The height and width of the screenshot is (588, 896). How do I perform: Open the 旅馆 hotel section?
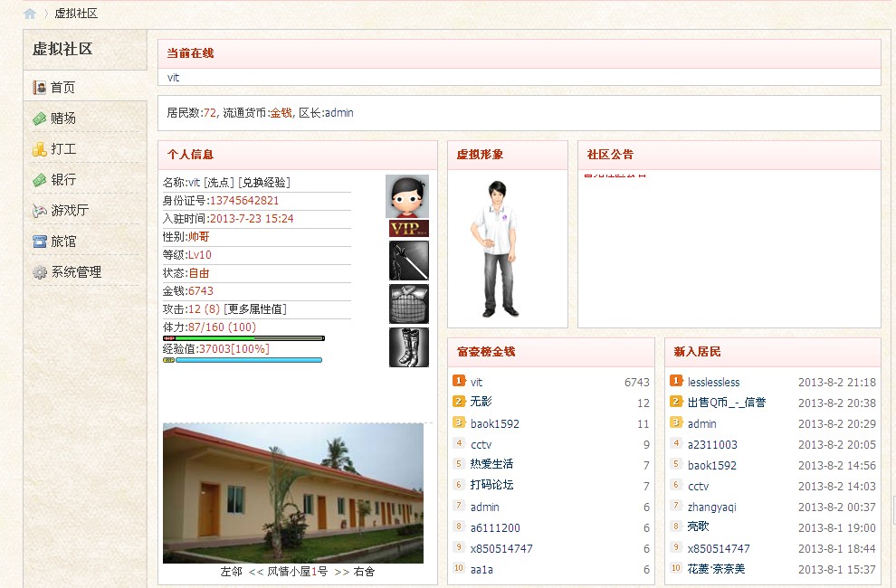(x=62, y=242)
